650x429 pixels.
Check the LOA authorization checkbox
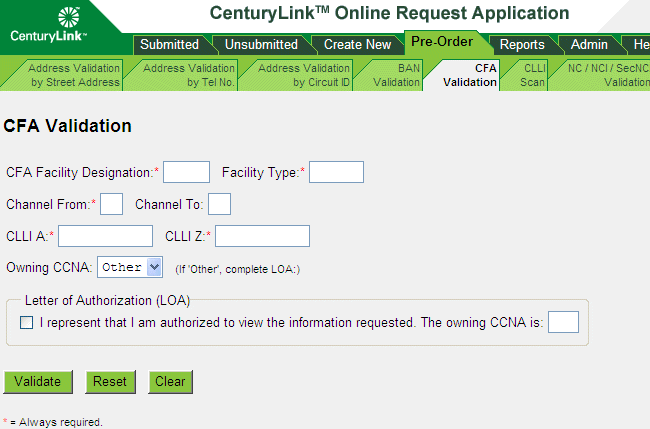coord(27,322)
